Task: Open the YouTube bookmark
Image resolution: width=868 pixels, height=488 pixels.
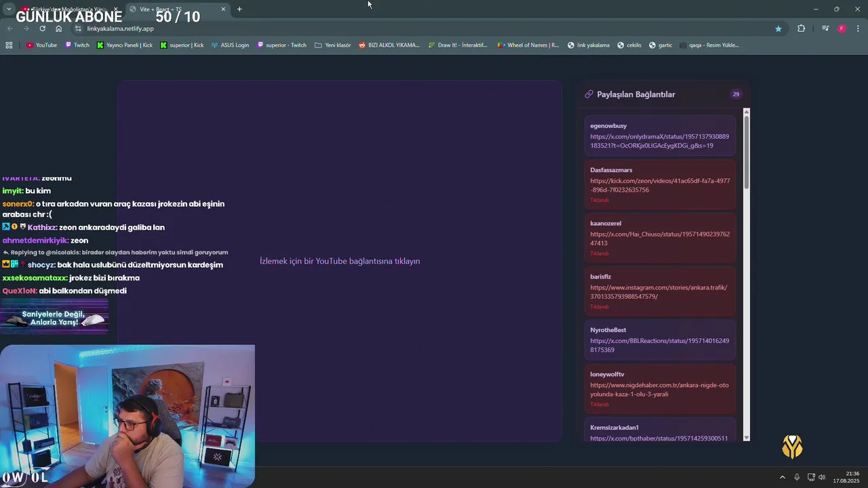Action: (41, 45)
